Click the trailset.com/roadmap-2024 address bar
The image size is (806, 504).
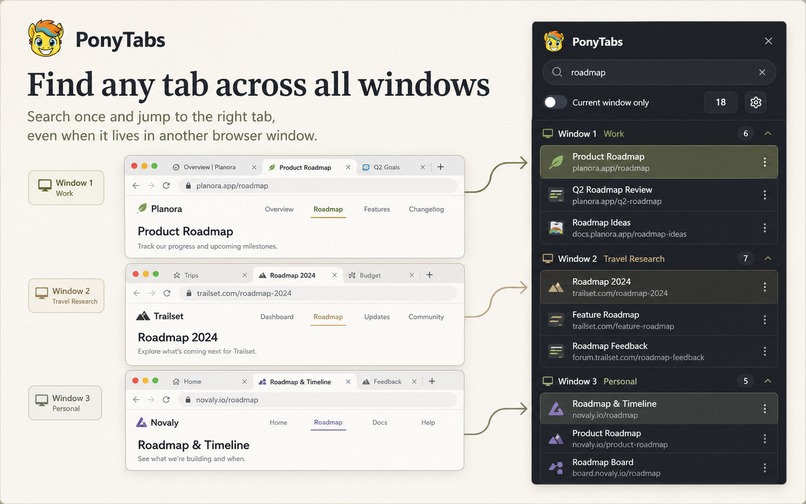pyautogui.click(x=317, y=293)
